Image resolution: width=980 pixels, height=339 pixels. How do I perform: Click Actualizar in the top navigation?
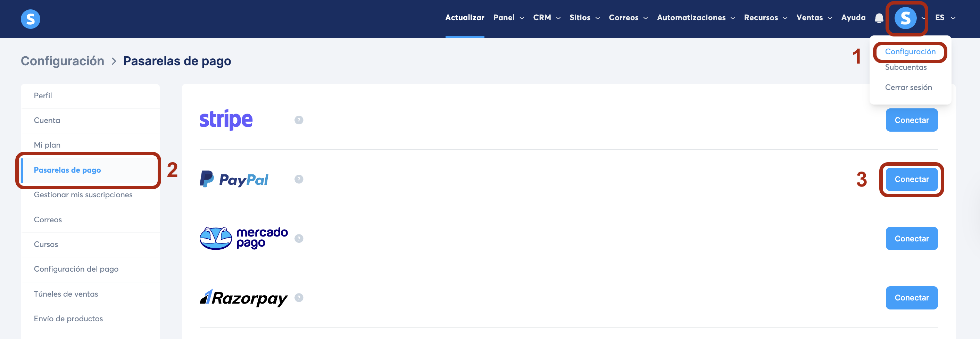465,17
